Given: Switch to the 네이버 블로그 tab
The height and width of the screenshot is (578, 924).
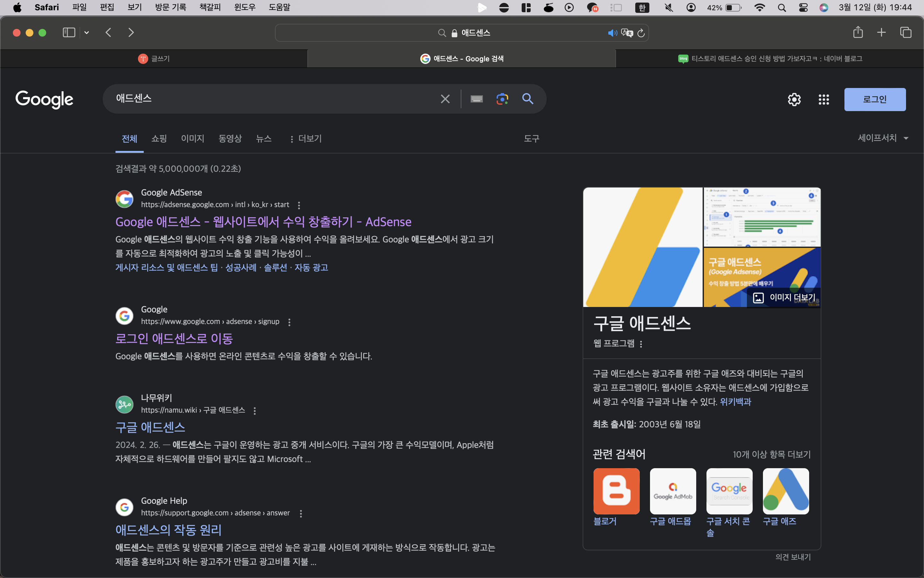Looking at the screenshot, I should (x=770, y=58).
